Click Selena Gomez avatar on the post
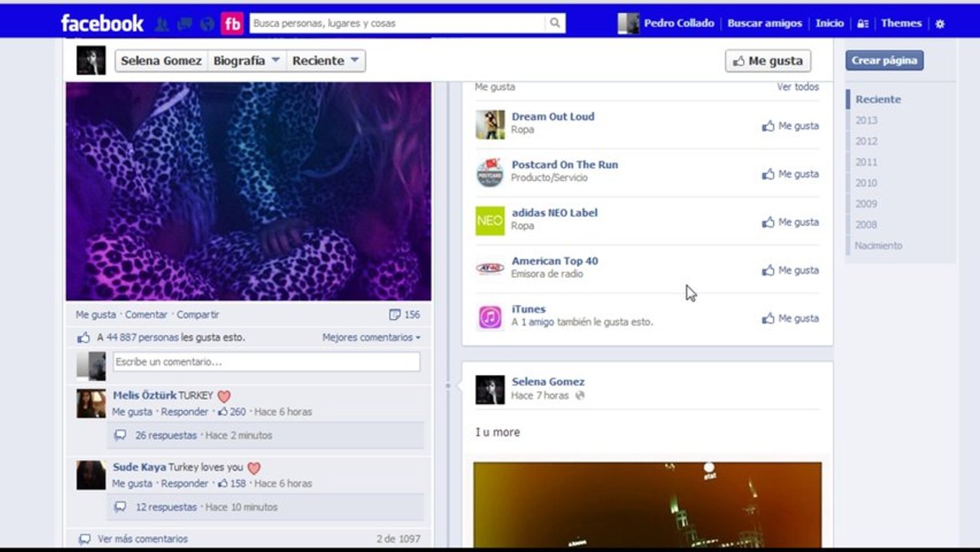The width and height of the screenshot is (980, 552). pyautogui.click(x=490, y=389)
